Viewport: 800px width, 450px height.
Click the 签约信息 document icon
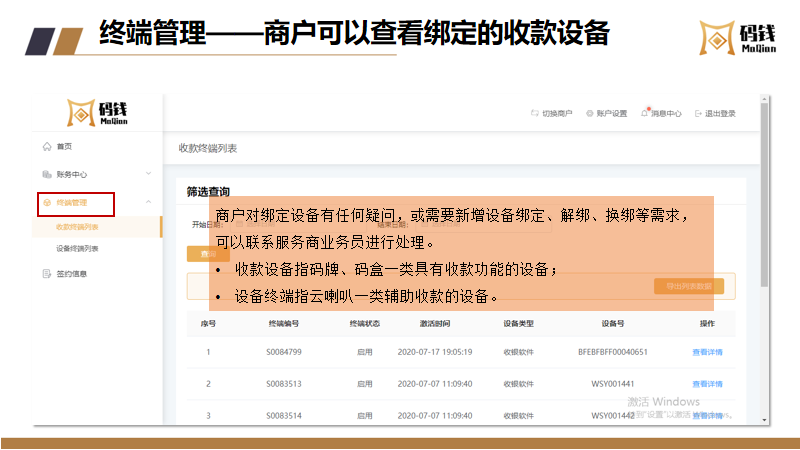point(47,274)
